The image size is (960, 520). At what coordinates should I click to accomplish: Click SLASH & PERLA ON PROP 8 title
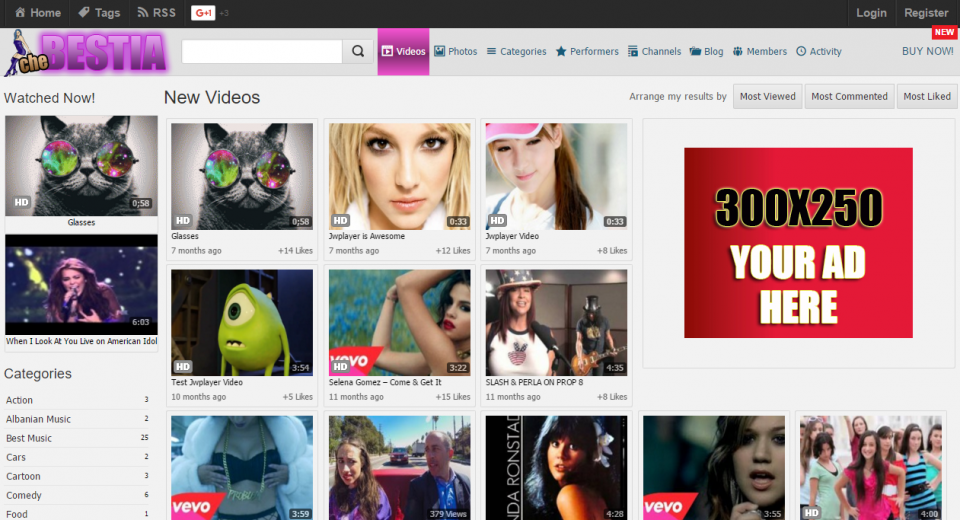click(x=534, y=382)
